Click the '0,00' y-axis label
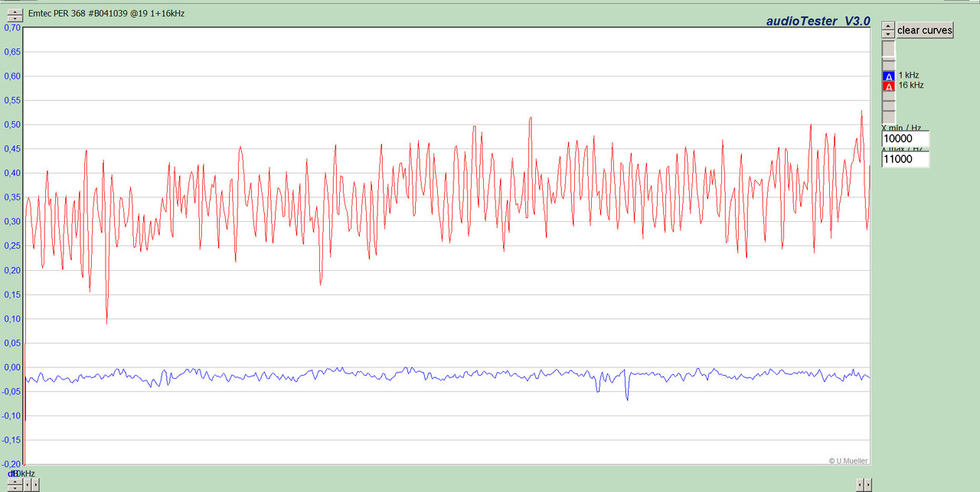 click(x=12, y=367)
